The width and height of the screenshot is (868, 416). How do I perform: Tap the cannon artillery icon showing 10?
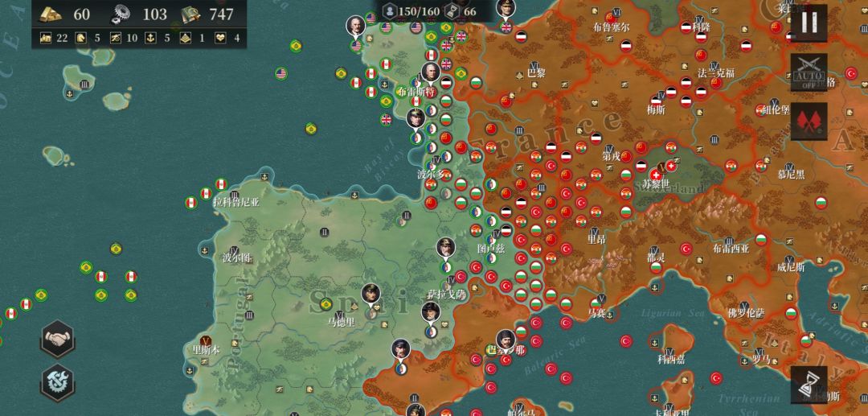pyautogui.click(x=115, y=39)
